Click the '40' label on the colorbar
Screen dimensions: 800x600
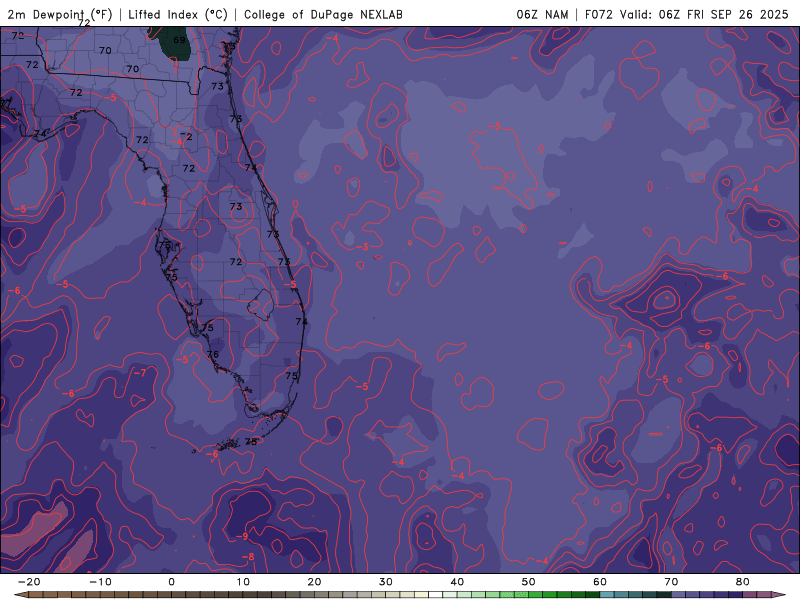[457, 582]
